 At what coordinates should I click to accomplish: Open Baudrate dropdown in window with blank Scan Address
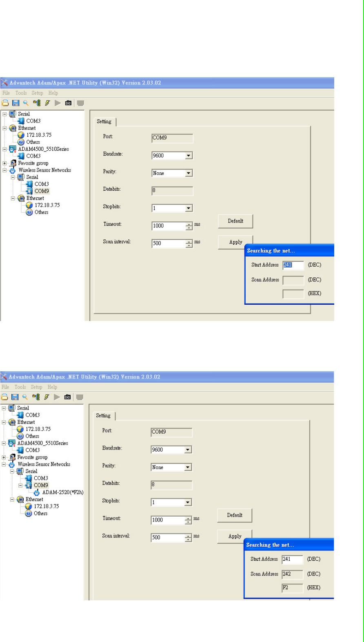(x=189, y=156)
